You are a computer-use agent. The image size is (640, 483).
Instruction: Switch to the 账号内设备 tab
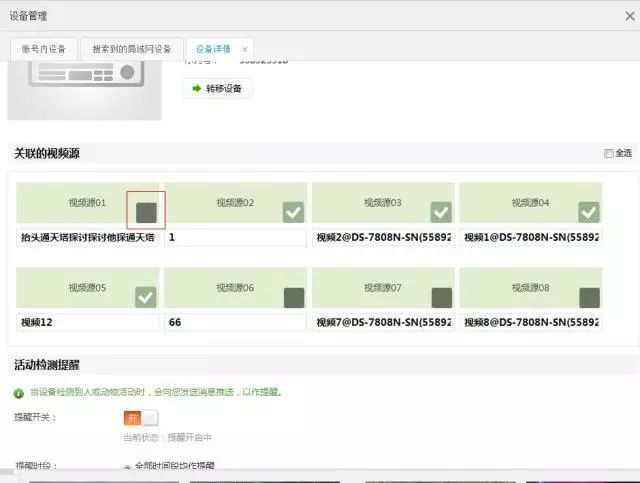click(43, 48)
